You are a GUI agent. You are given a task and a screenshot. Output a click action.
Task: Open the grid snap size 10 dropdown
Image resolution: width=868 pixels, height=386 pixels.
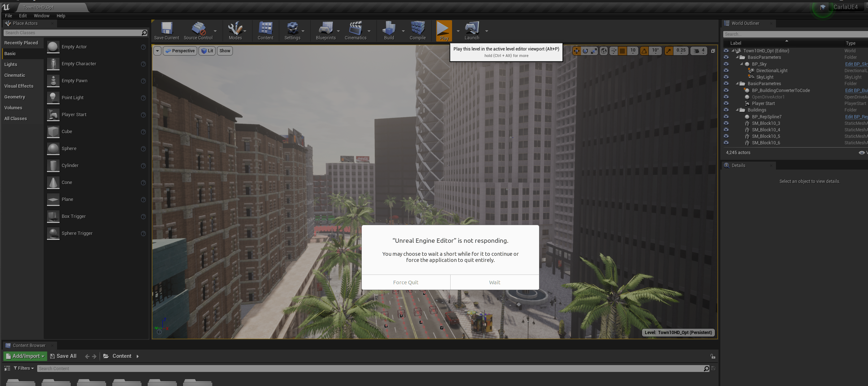coord(633,51)
